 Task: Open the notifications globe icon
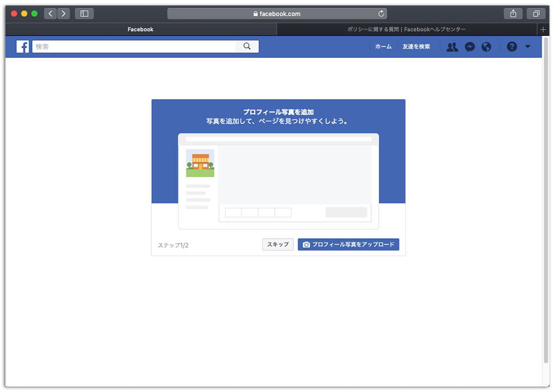(486, 47)
